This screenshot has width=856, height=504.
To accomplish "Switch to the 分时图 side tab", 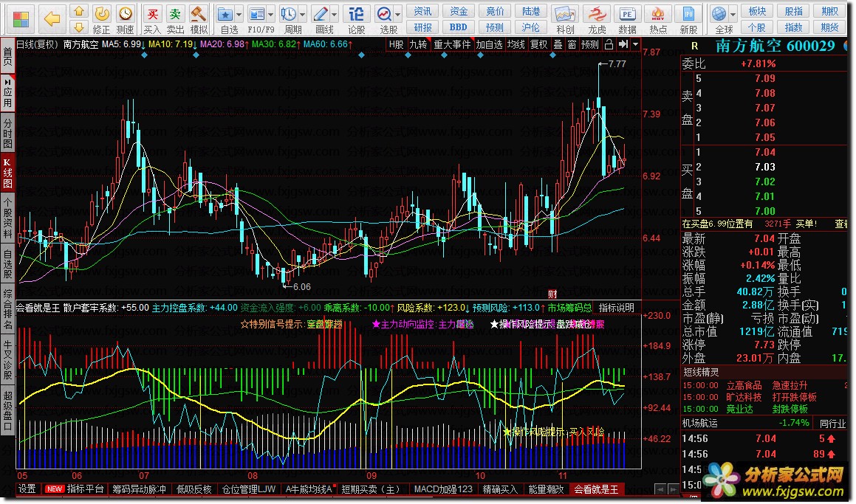I will [7, 132].
